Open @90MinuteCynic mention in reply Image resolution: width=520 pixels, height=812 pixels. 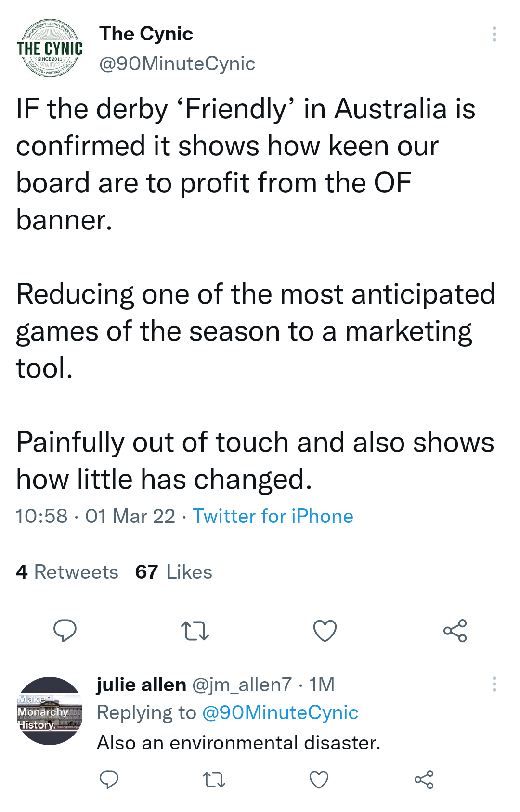(x=280, y=712)
